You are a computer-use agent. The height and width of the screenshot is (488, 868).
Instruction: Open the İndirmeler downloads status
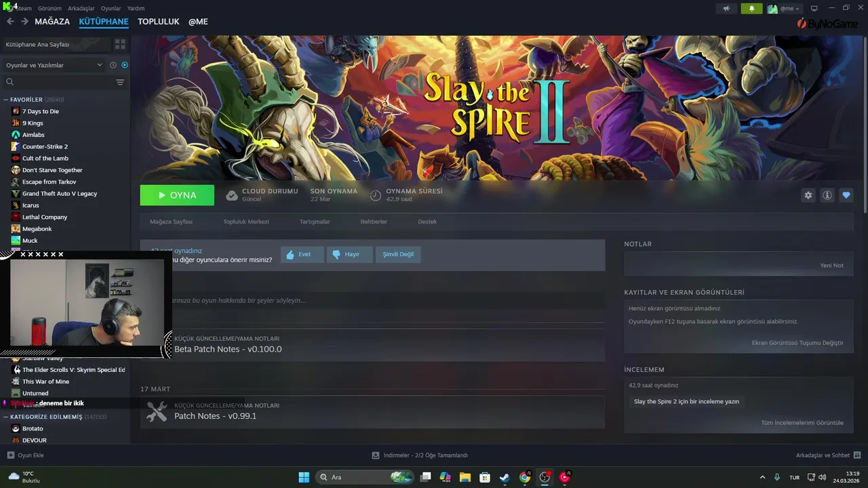click(420, 455)
